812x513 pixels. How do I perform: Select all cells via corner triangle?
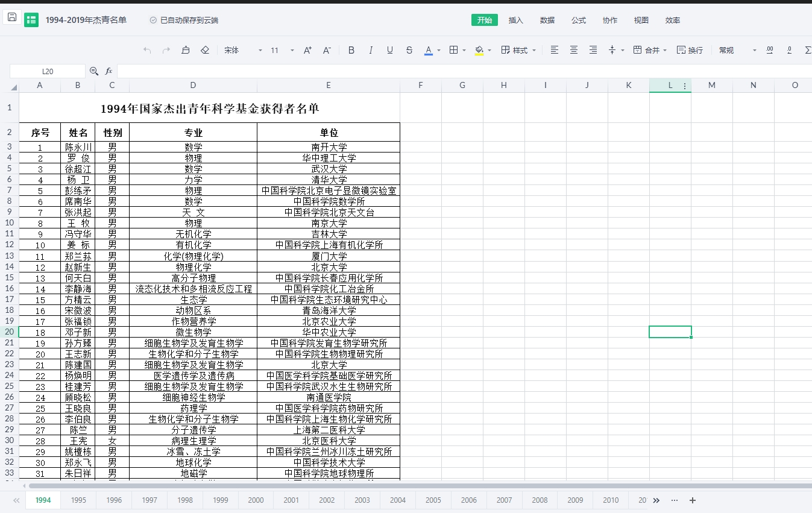[x=14, y=87]
